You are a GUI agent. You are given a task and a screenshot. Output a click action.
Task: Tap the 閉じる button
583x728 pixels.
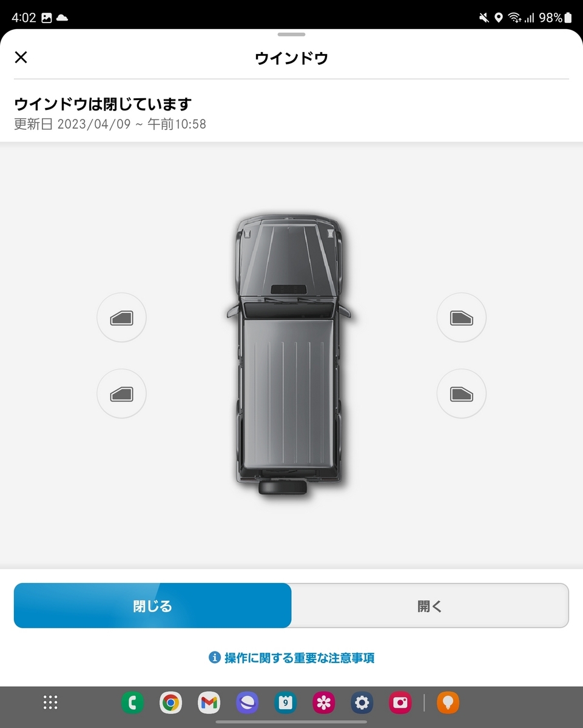pos(152,605)
